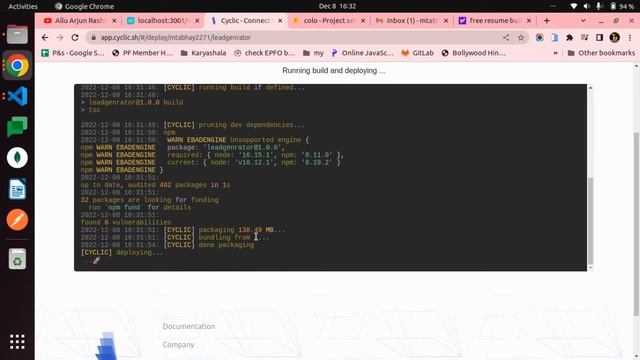
Task: Go forward in browser history
Action: point(60,38)
